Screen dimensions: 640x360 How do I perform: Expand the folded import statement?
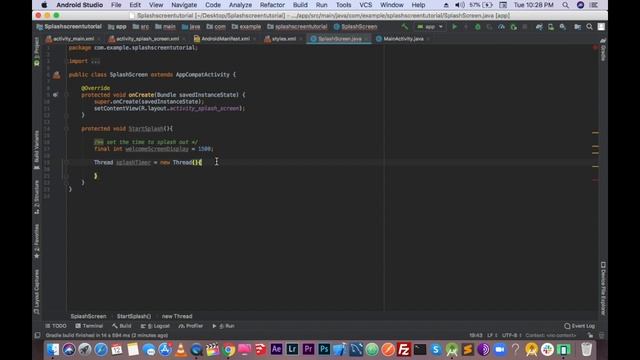[x=95, y=61]
